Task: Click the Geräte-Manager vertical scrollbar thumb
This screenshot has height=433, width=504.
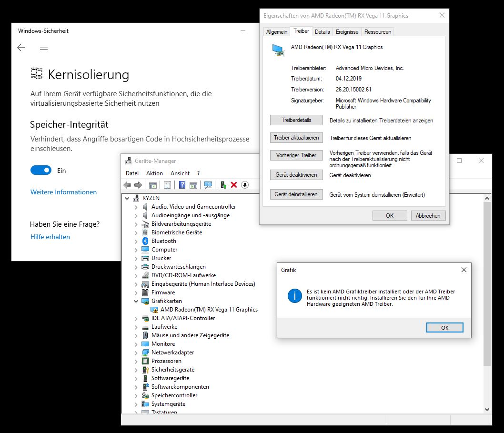Action: pyautogui.click(x=487, y=284)
